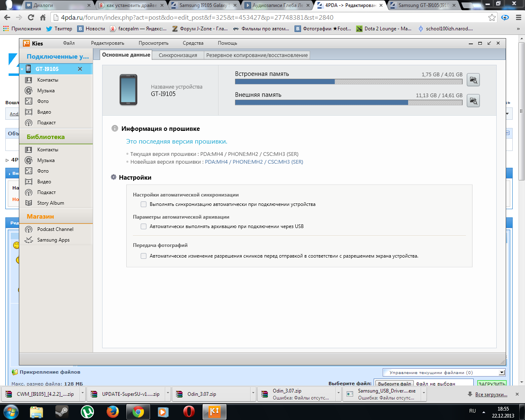Open dropdown for Samsung_USB_Driver download
This screenshot has width=525, height=420.
point(424,394)
